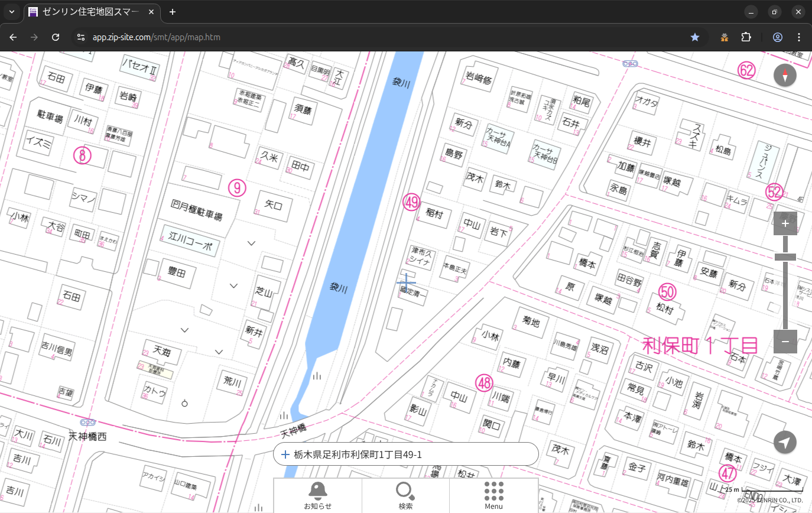Open the Menu grid icon

[x=493, y=495]
